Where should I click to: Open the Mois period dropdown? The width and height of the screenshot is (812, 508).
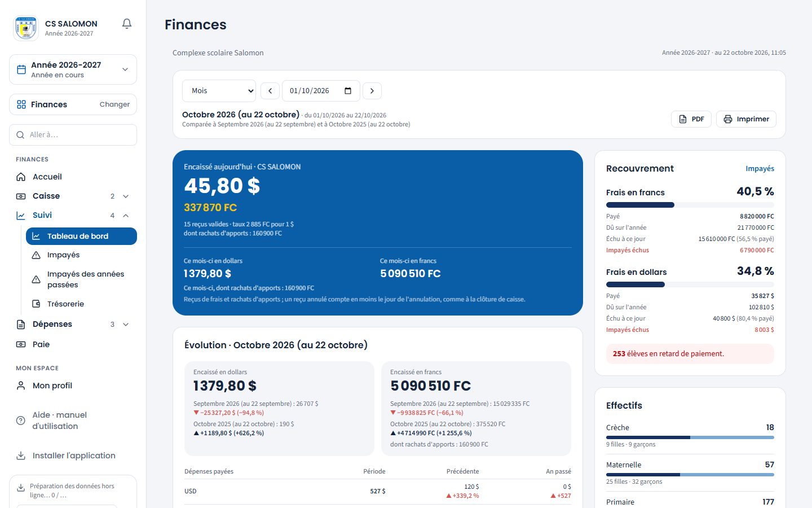pyautogui.click(x=219, y=91)
